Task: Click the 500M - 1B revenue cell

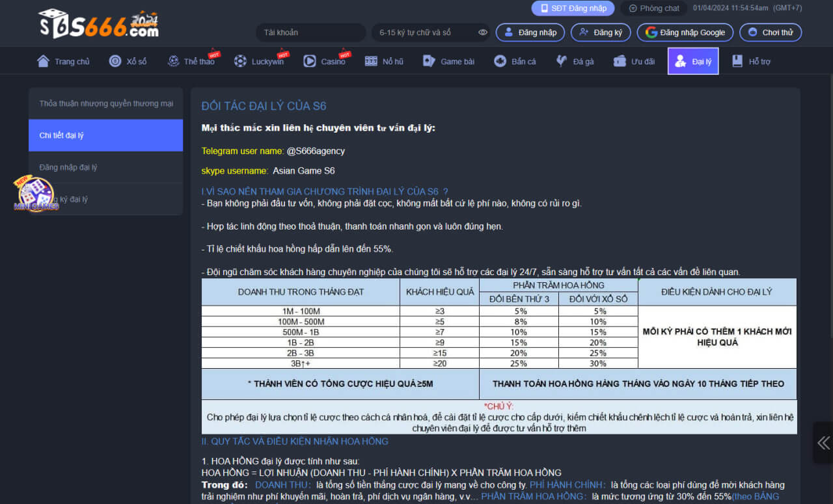Action: [301, 332]
